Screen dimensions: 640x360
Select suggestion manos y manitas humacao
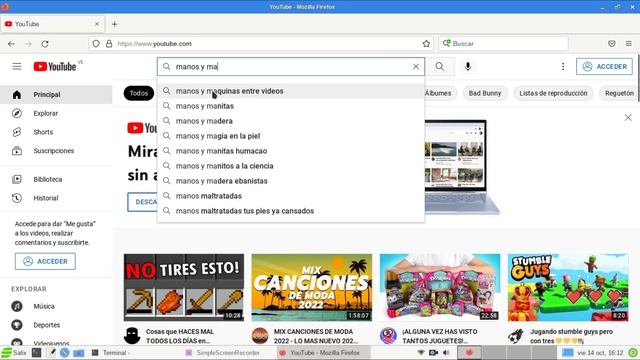click(x=291, y=151)
